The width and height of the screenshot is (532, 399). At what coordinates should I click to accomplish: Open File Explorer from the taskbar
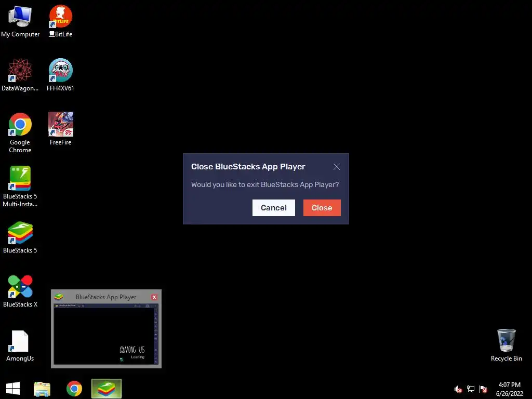[x=42, y=389]
